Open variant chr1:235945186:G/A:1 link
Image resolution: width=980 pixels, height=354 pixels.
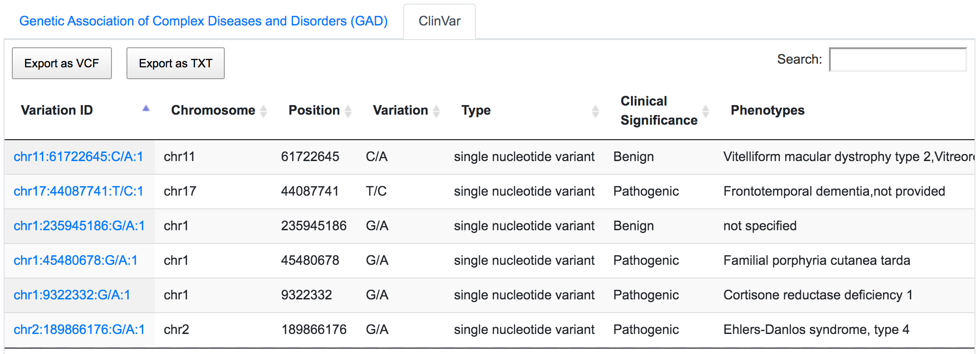(79, 226)
